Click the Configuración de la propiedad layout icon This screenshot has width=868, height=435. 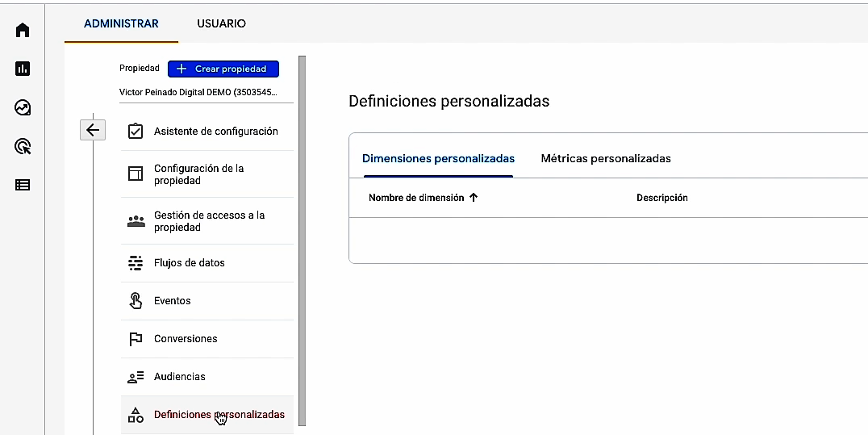point(136,174)
